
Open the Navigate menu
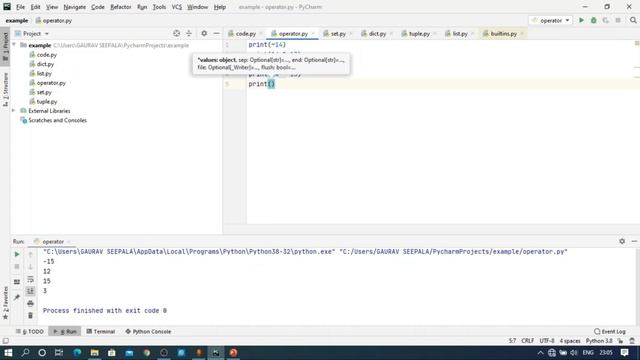75,7
